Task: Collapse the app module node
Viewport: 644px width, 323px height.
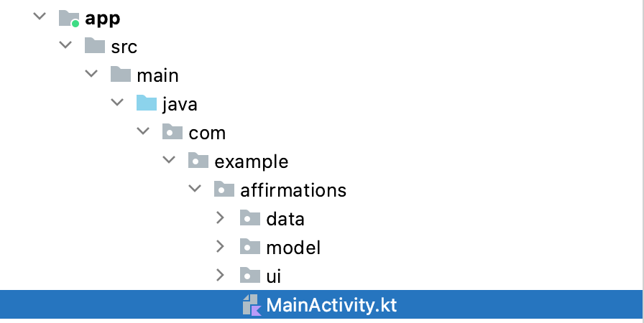Action: click(x=39, y=18)
